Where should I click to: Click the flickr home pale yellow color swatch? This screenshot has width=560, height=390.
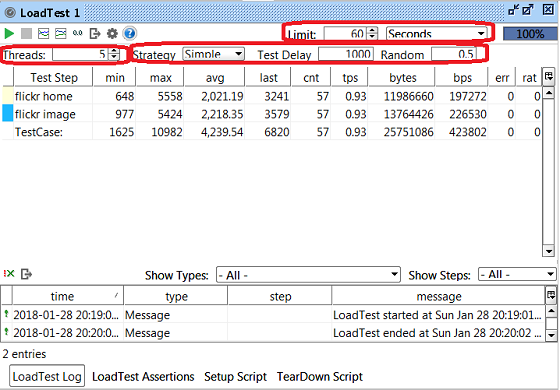[x=8, y=96]
